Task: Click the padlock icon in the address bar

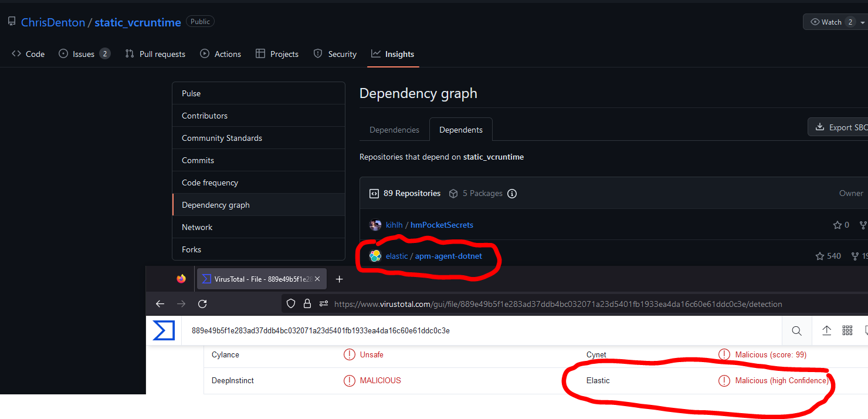Action: tap(307, 304)
